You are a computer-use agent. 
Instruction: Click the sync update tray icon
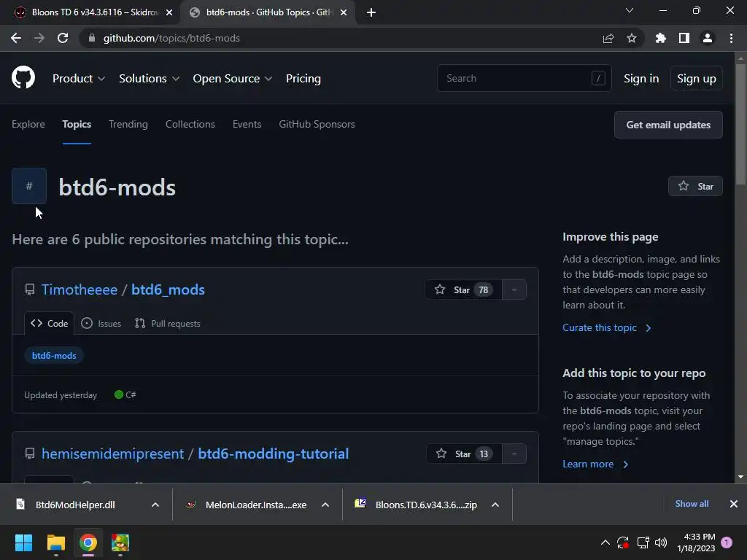point(623,542)
